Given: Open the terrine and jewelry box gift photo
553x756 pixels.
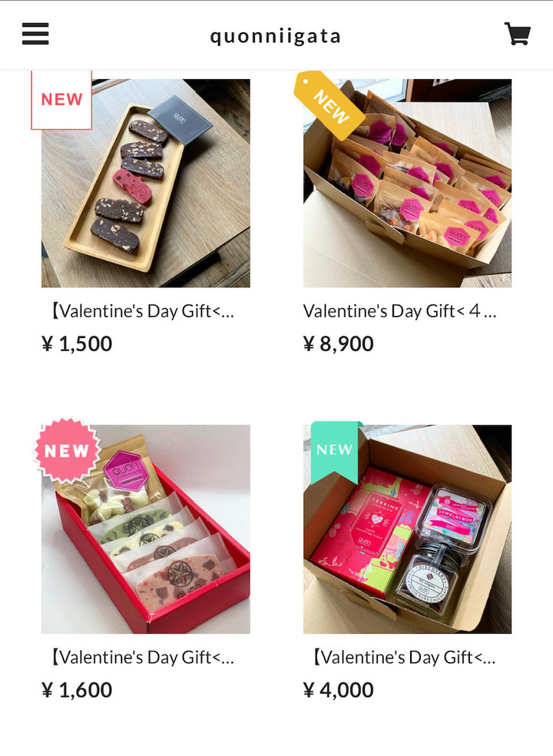Looking at the screenshot, I should pyautogui.click(x=407, y=529).
